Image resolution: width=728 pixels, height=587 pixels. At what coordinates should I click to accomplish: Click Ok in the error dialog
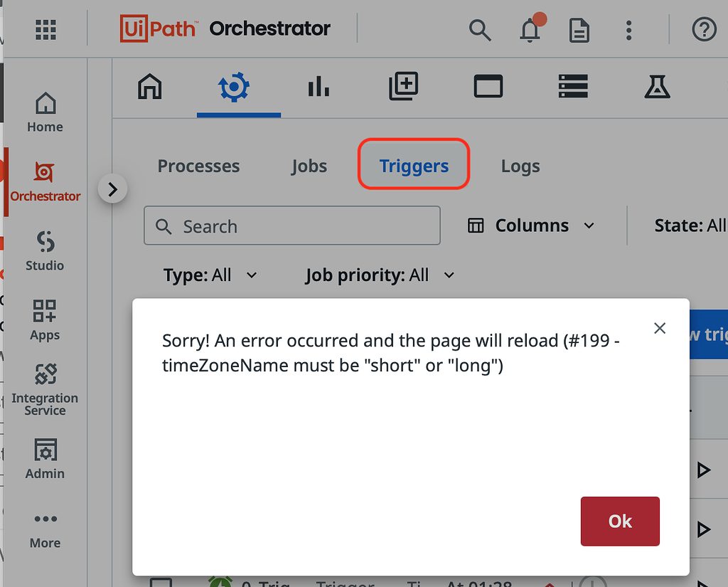[620, 521]
